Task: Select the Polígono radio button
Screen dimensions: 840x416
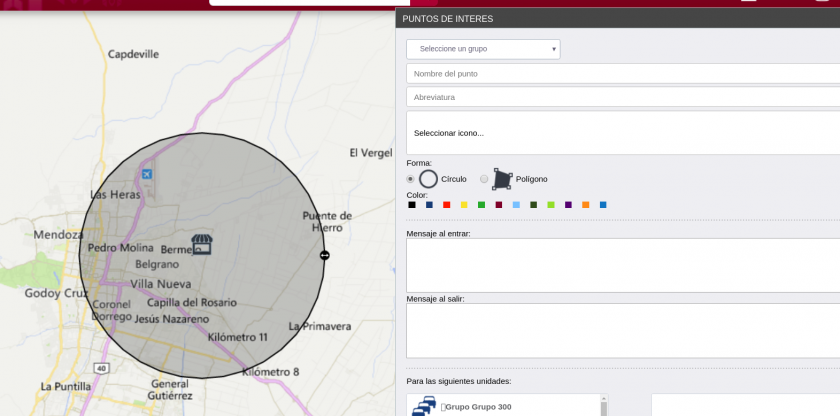Action: click(x=484, y=179)
